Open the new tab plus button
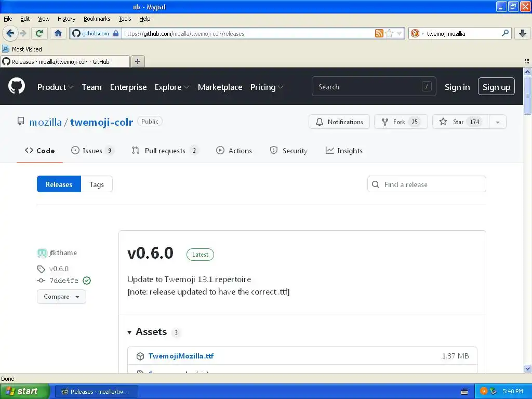532x399 pixels. pos(137,61)
